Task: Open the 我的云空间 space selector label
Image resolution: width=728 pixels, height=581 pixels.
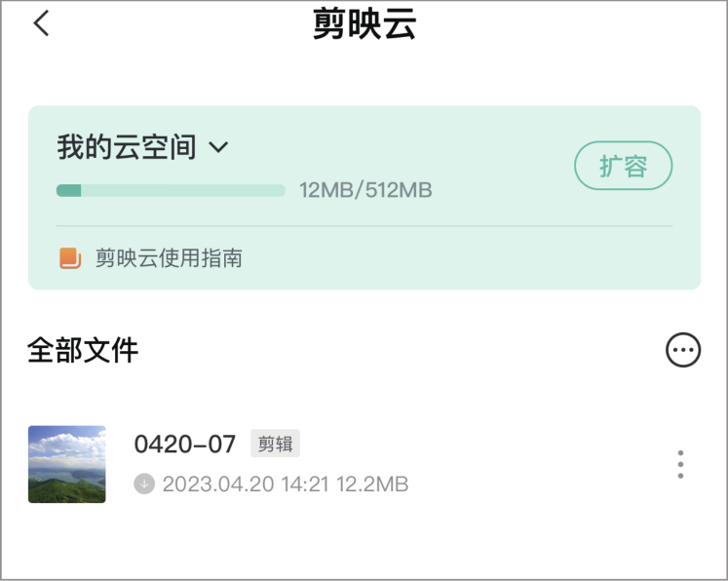Action: 127,148
